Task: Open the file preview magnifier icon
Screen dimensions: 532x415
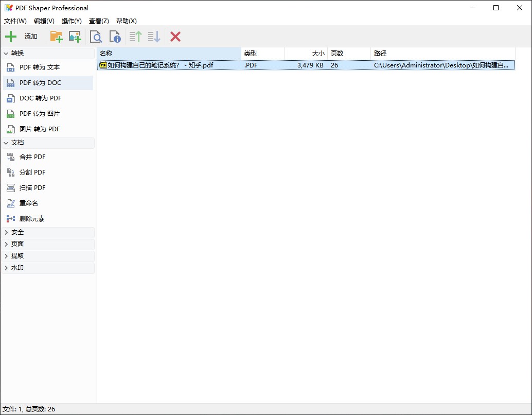Action: 96,37
